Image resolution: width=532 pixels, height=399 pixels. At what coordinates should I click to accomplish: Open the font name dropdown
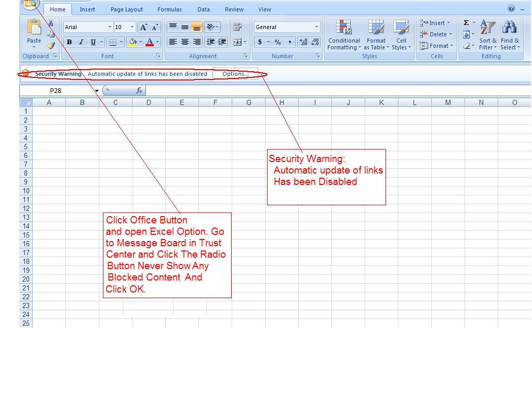coord(110,26)
